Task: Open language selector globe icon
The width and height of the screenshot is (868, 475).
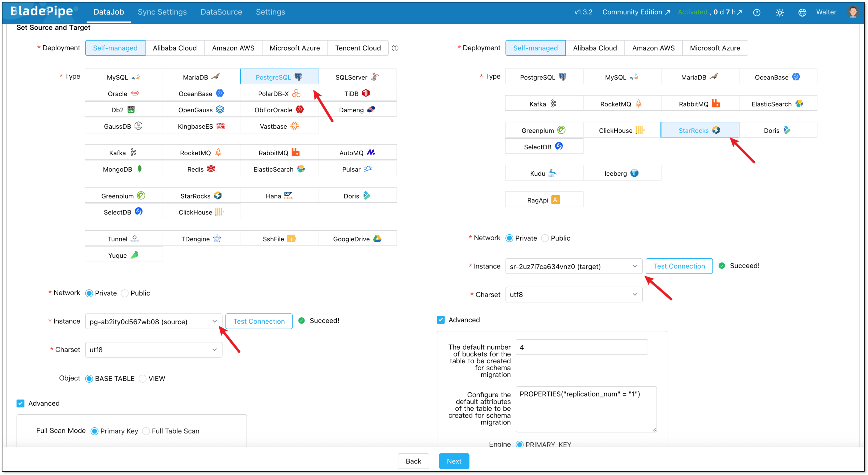Action: (x=802, y=13)
